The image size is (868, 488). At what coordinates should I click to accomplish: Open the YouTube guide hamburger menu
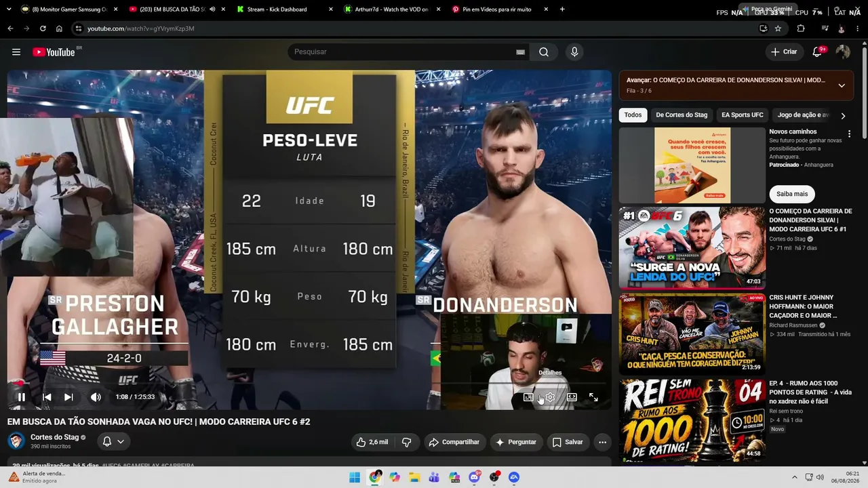coord(16,52)
